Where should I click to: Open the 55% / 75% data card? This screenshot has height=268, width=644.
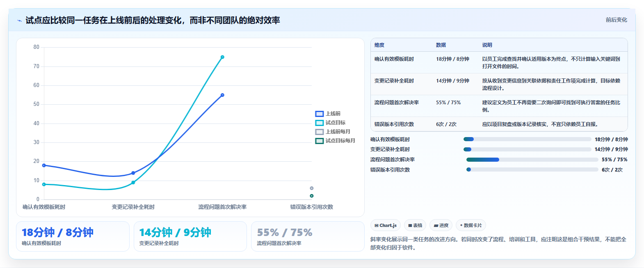click(308, 236)
